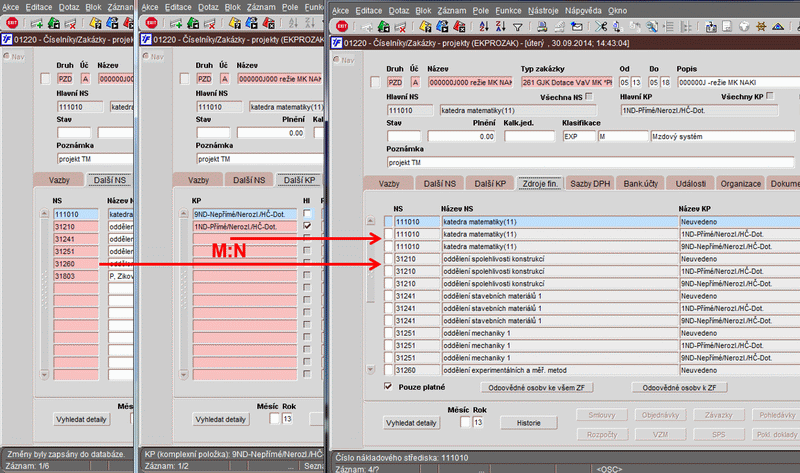Switch to Další NS tab in right window

pyautogui.click(x=440, y=184)
